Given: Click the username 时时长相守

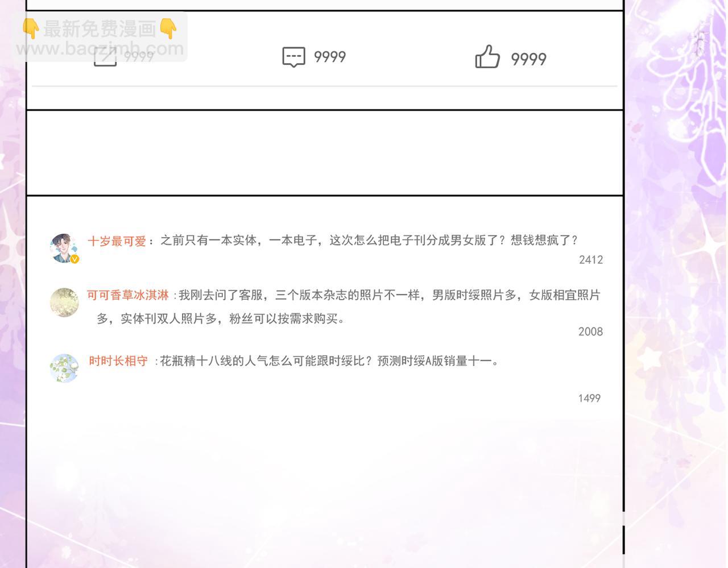Looking at the screenshot, I should coord(118,361).
